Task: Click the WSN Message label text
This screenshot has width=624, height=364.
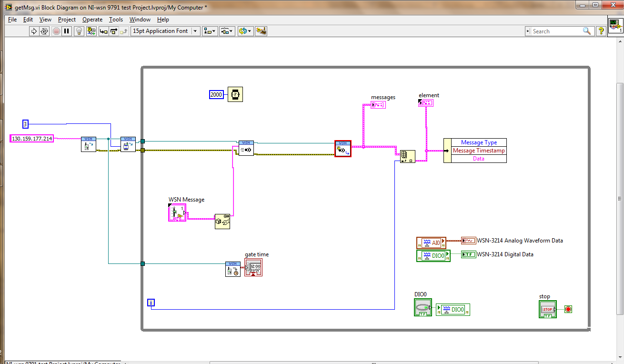Action: [x=187, y=200]
